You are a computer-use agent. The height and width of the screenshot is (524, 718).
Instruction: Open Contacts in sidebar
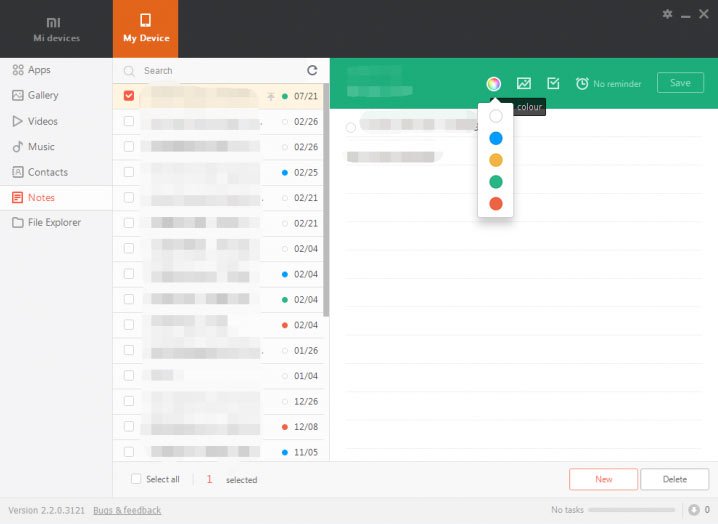[56, 172]
